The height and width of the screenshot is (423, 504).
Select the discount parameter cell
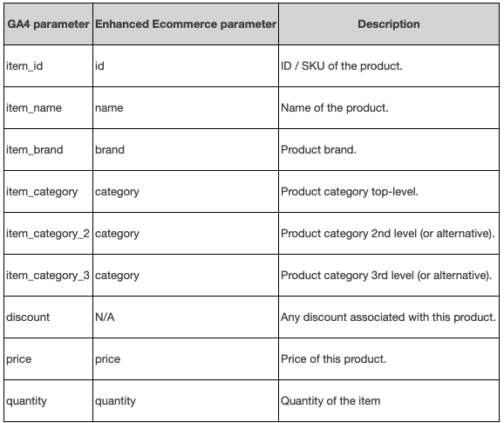pyautogui.click(x=48, y=317)
